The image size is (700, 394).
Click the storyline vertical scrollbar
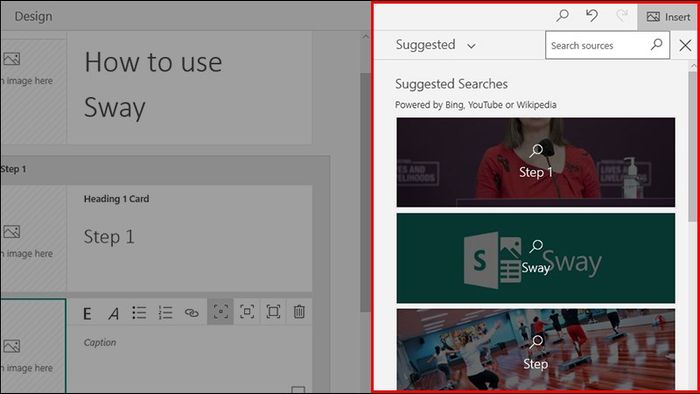coord(365,192)
